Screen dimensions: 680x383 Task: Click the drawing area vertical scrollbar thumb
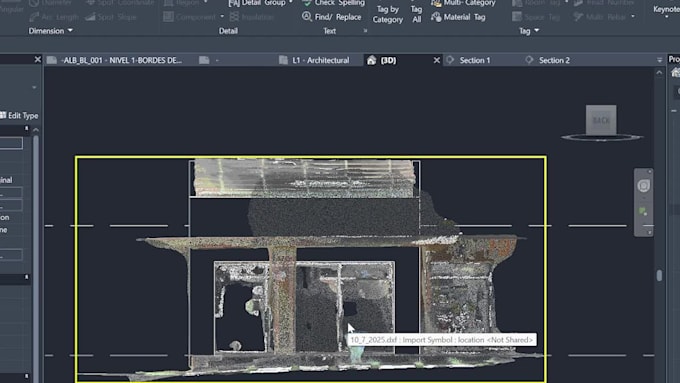coord(659,275)
